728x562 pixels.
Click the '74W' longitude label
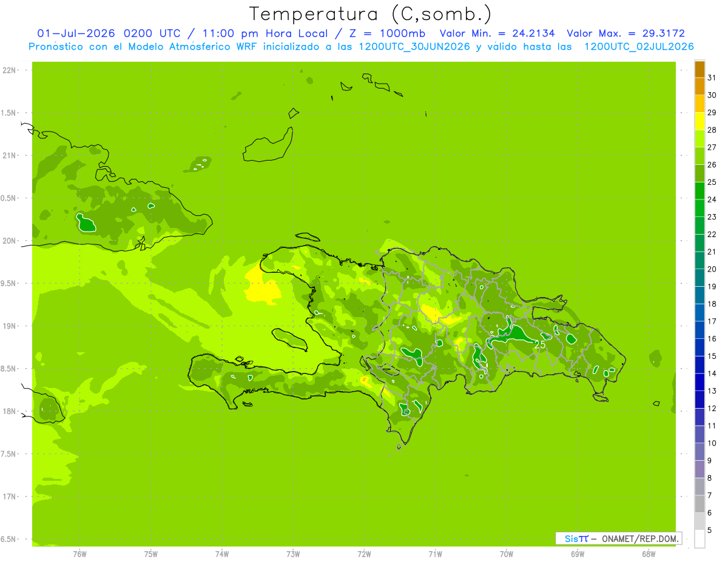pyautogui.click(x=222, y=554)
